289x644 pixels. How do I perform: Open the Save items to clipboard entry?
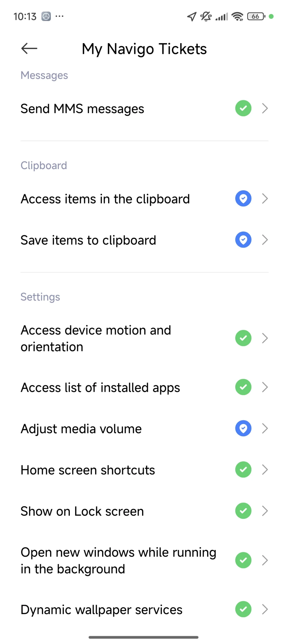[x=144, y=240]
